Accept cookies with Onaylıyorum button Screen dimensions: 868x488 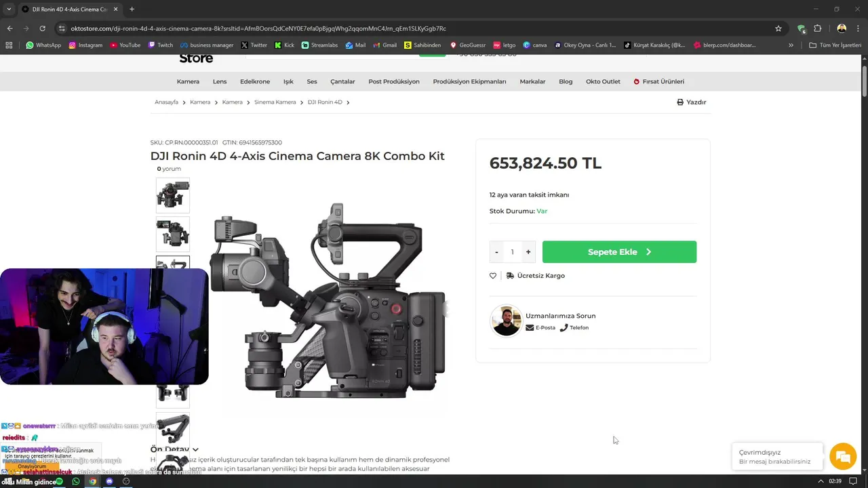pos(32,466)
